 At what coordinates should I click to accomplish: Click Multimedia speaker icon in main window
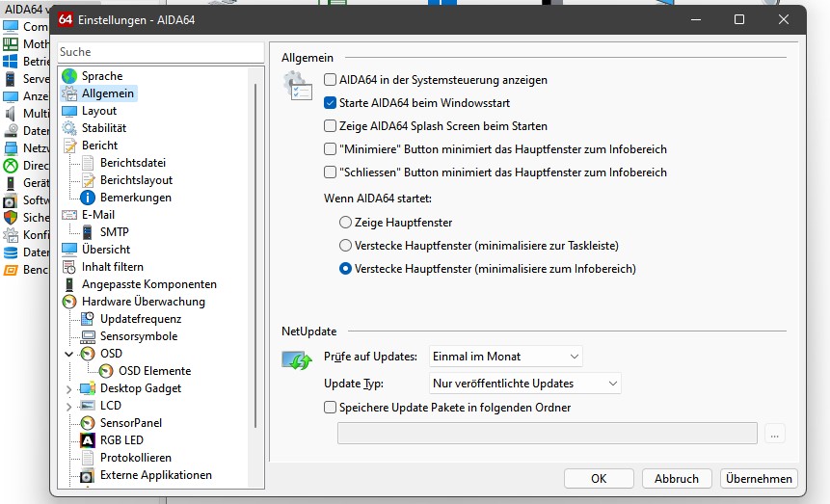(10, 114)
